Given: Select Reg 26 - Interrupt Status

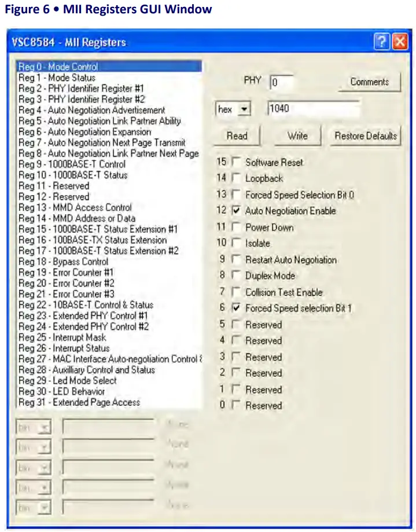Looking at the screenshot, I should tap(109, 348).
